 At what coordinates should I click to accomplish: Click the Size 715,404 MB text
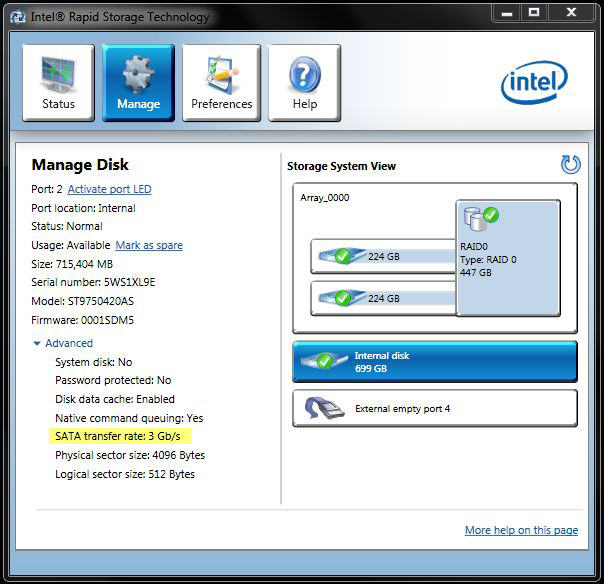[72, 264]
